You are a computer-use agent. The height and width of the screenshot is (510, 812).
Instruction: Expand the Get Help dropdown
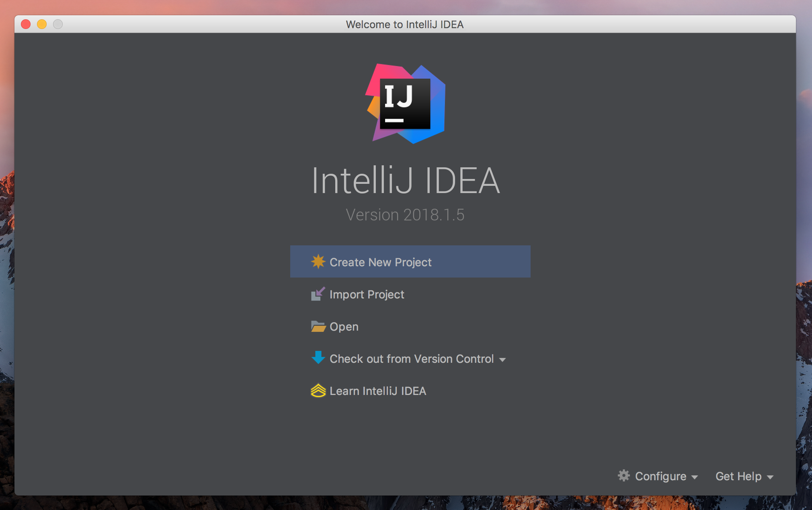point(744,476)
